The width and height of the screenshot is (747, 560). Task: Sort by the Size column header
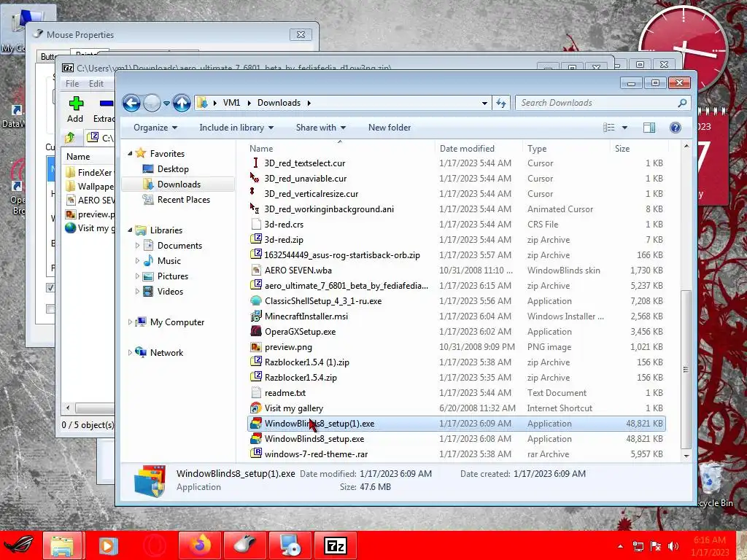[x=638, y=149]
